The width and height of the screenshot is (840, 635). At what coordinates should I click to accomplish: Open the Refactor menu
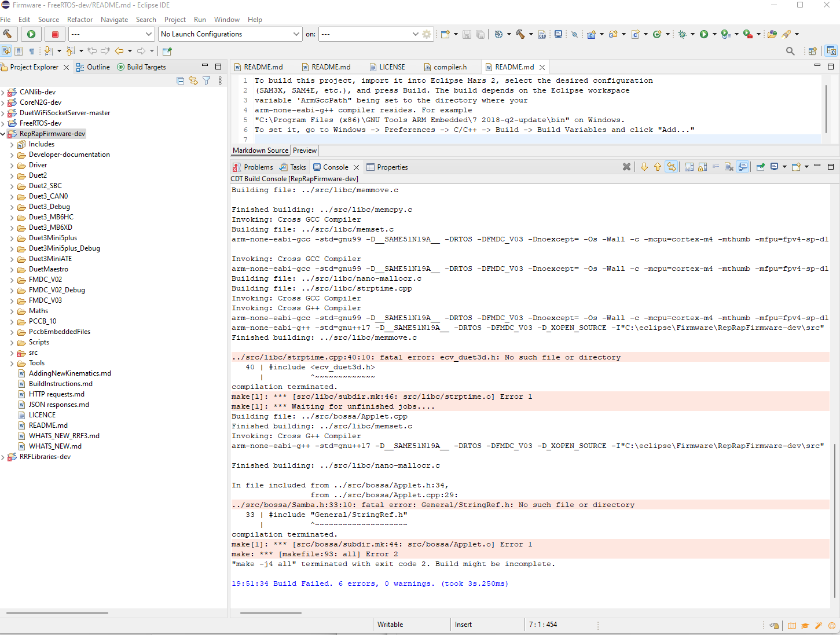pyautogui.click(x=80, y=20)
